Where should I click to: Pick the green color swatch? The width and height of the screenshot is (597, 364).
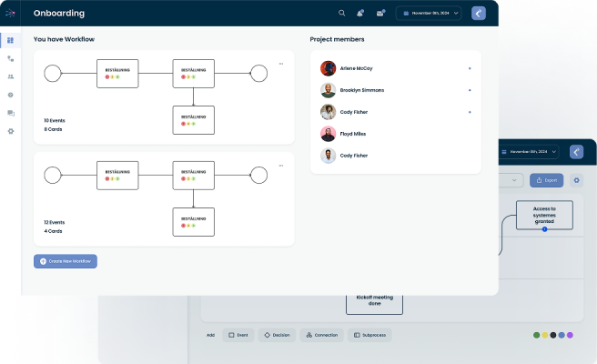(536, 335)
